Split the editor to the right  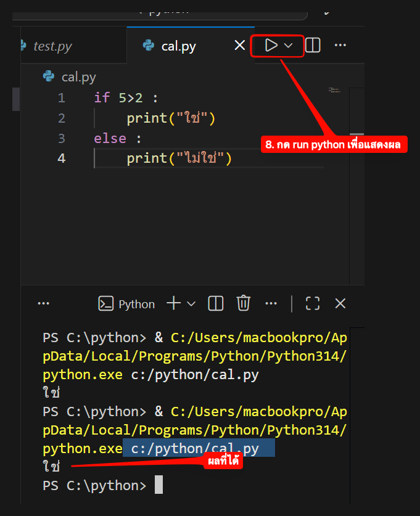point(313,46)
